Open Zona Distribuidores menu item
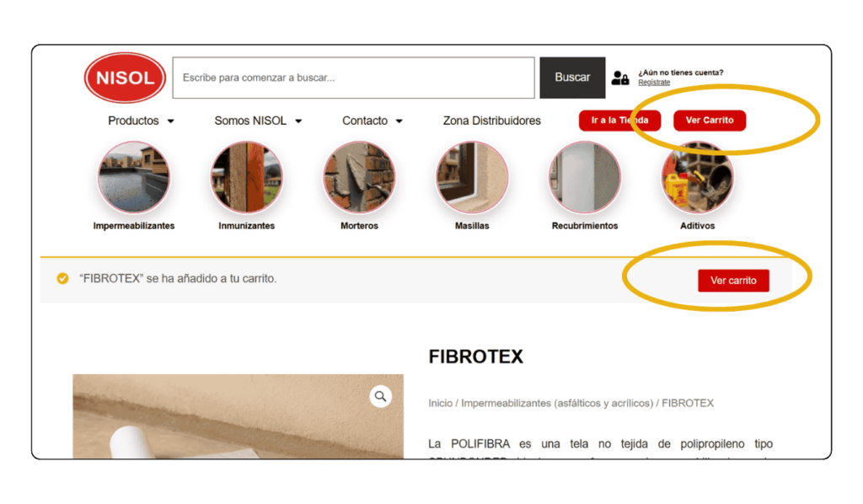 tap(492, 121)
